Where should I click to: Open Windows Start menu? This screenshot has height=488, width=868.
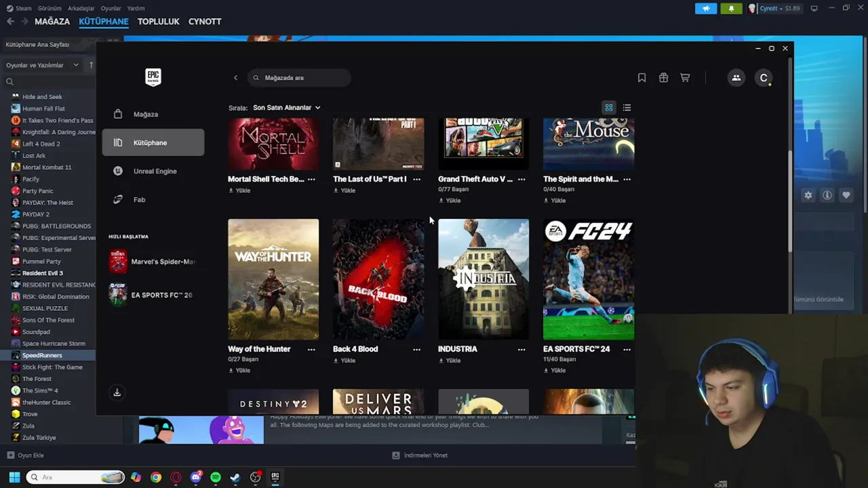14,477
